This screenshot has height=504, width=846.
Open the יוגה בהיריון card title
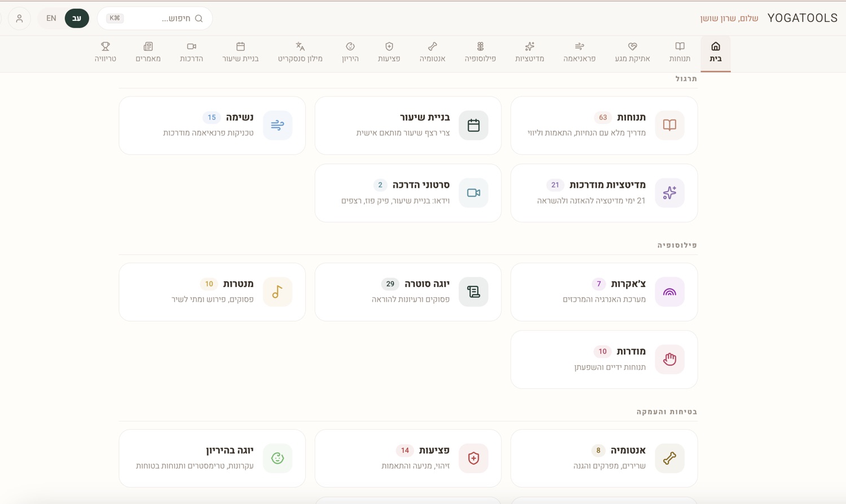point(230,450)
